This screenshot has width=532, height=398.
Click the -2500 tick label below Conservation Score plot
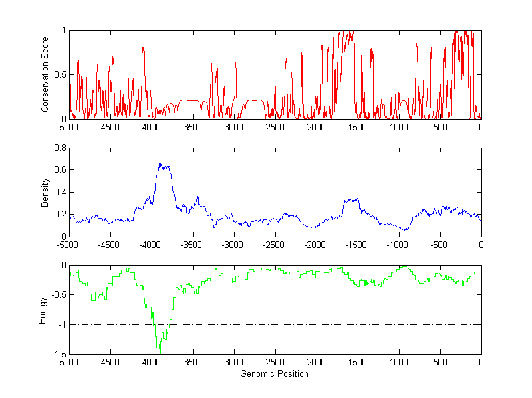click(274, 127)
